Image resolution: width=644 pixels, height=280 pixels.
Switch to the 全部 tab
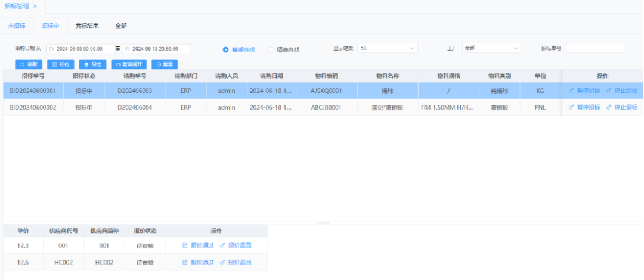pyautogui.click(x=121, y=26)
